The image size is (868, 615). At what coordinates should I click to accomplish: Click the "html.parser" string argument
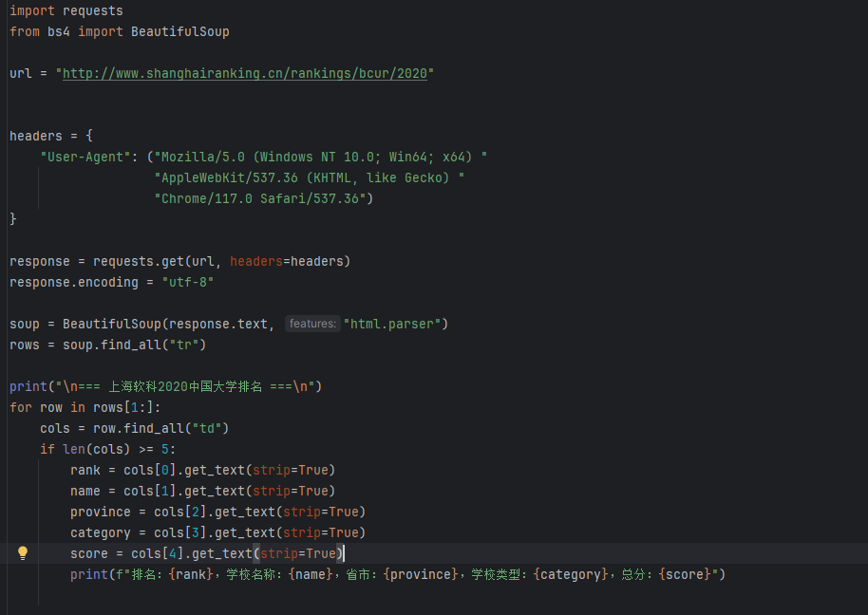click(395, 324)
